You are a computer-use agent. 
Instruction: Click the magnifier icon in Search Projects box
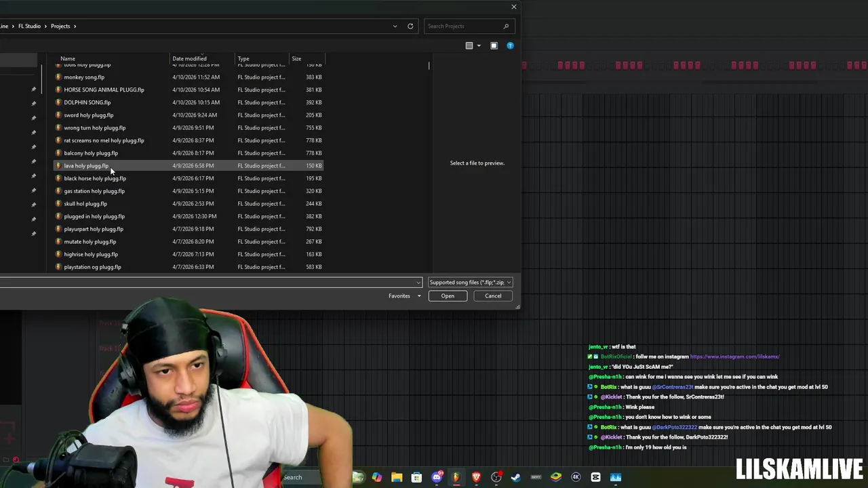click(x=506, y=26)
